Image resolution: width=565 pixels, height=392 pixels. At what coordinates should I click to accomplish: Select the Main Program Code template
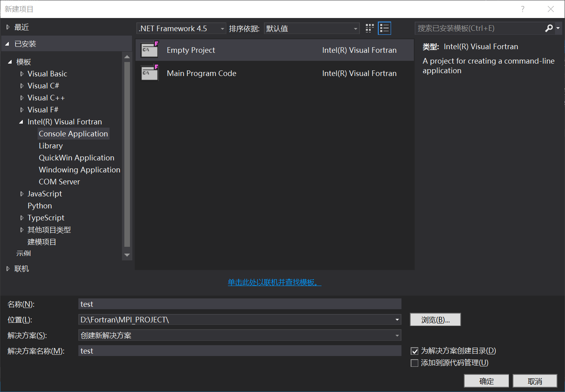[201, 73]
